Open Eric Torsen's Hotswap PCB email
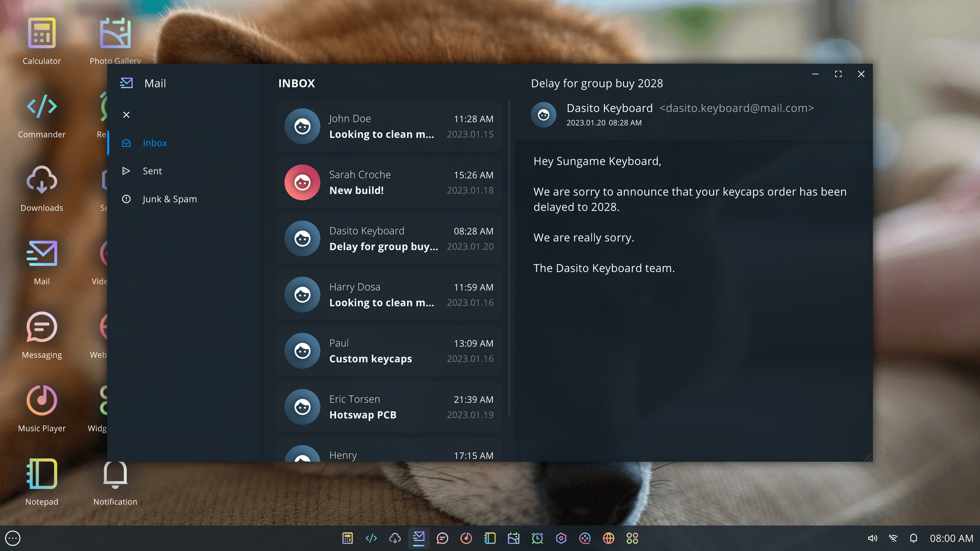Screen dimensions: 980x551 389,407
